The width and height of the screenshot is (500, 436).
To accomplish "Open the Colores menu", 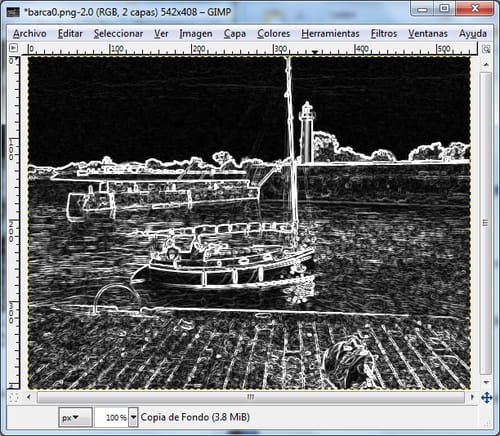I will point(273,34).
